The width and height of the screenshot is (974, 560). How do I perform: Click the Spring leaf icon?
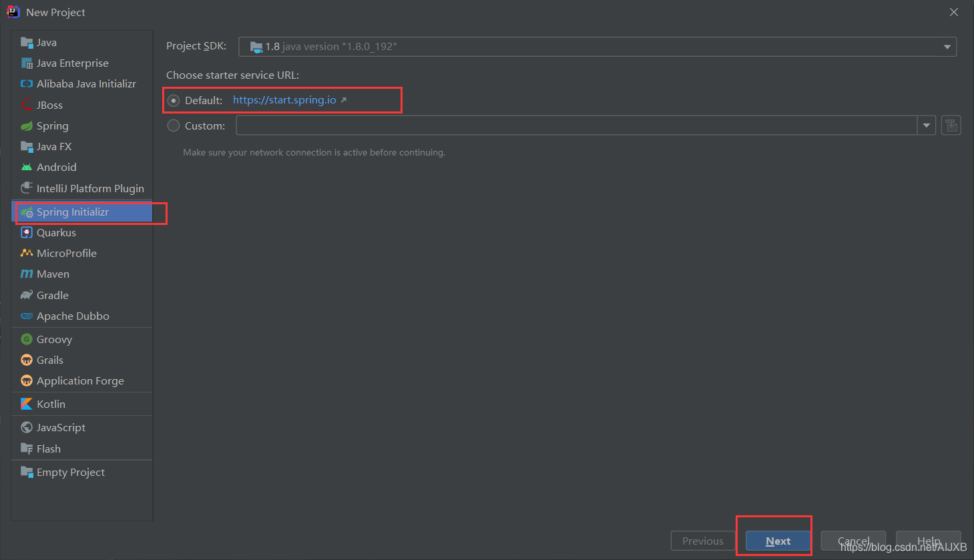click(27, 126)
